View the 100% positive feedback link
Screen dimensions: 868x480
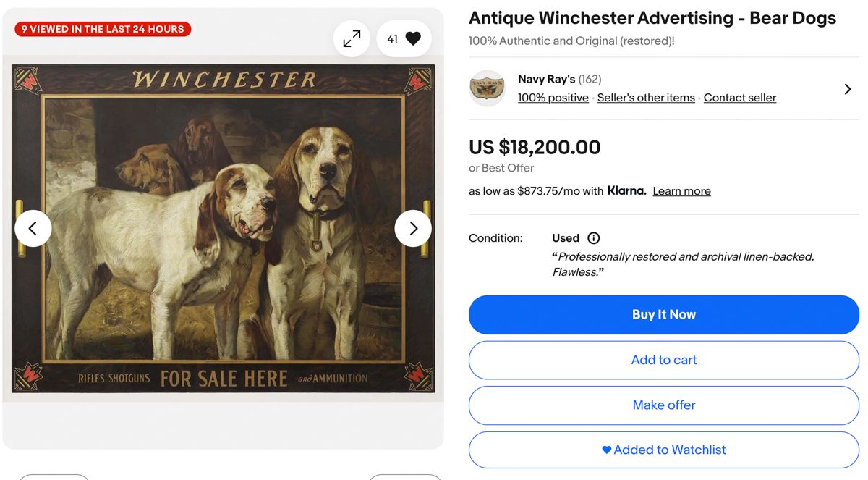[553, 98]
